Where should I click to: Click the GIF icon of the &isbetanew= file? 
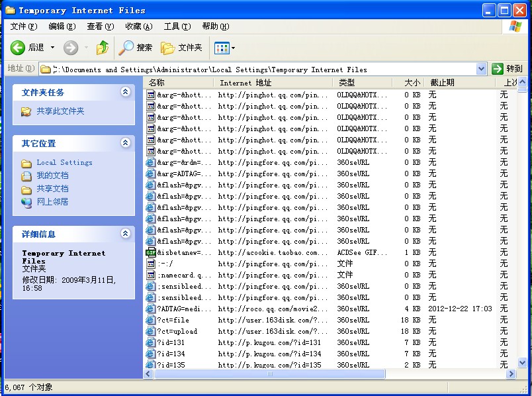pyautogui.click(x=151, y=253)
